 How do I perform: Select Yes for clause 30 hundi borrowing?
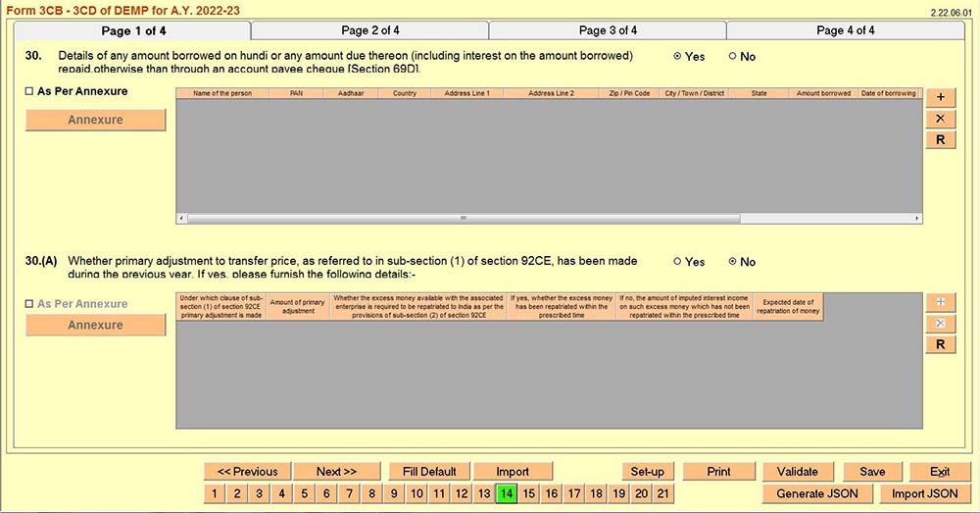point(677,57)
